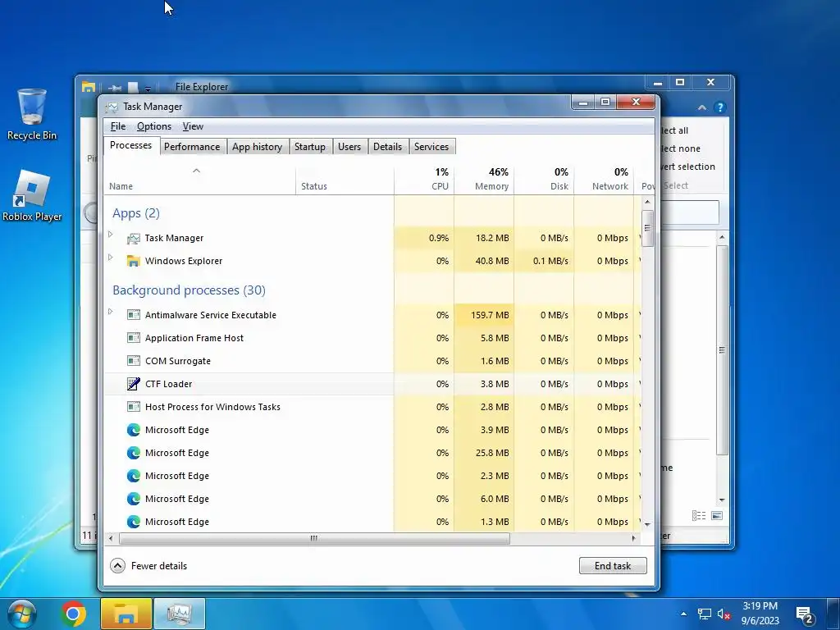Viewport: 840px width, 630px height.
Task: Open the Action Center notifications icon
Action: pos(805,615)
